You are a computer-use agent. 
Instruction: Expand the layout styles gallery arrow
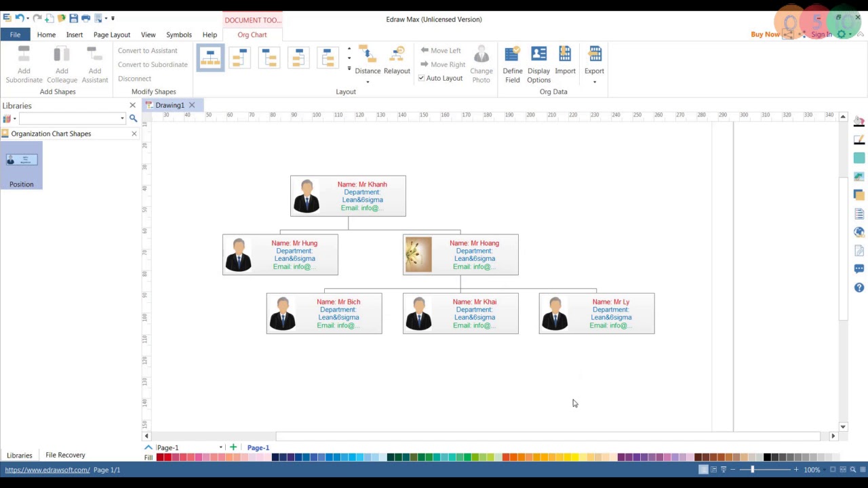[349, 69]
